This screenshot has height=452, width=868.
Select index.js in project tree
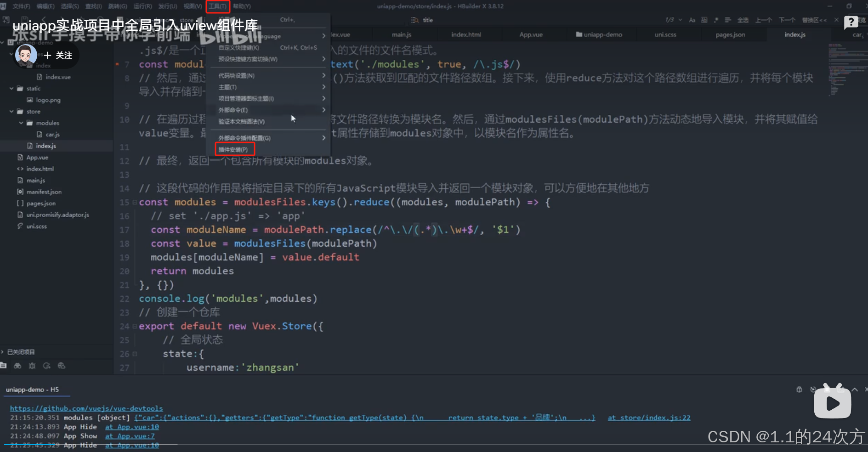pos(46,146)
